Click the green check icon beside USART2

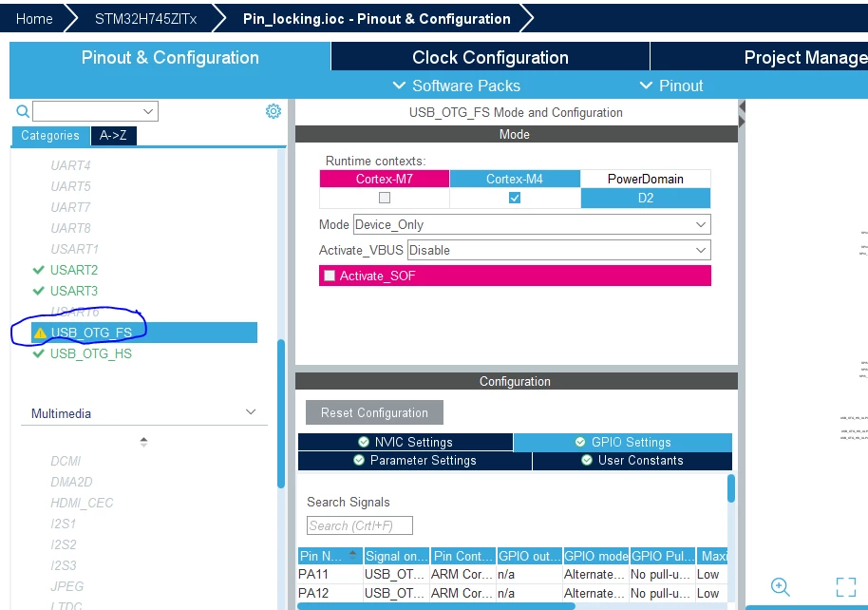(38, 270)
